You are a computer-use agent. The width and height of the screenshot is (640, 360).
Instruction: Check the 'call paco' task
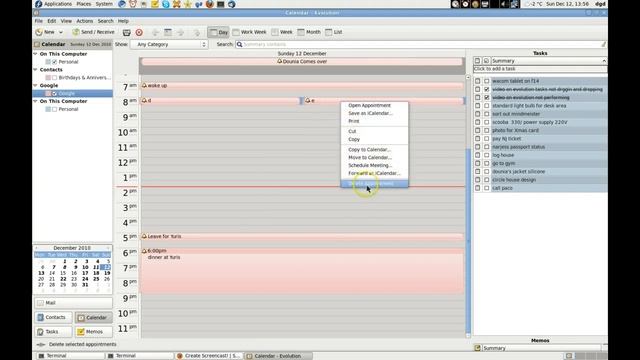pos(487,188)
